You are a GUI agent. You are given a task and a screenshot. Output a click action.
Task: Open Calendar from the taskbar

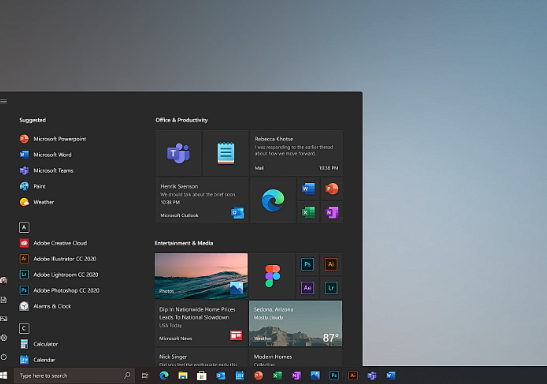tap(240, 375)
